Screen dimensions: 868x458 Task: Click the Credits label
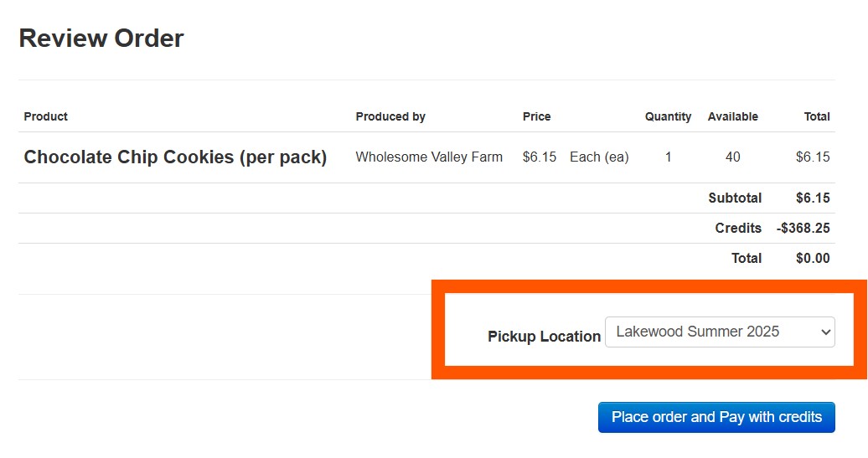click(738, 228)
